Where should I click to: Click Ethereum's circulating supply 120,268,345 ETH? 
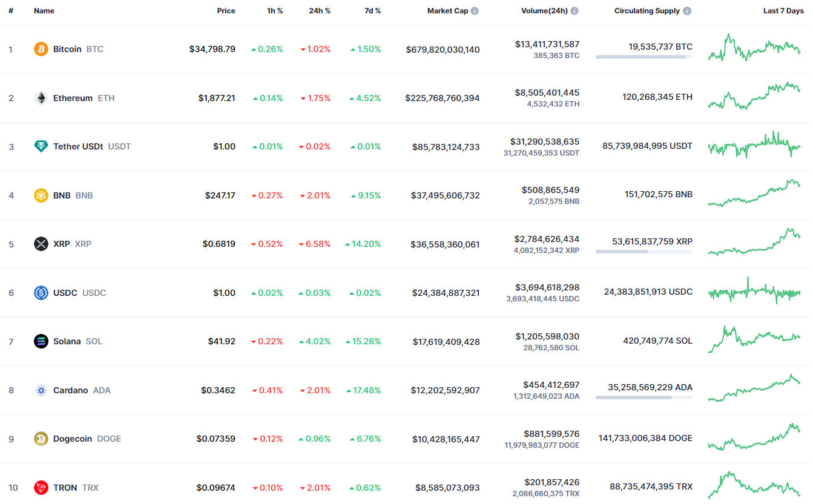[657, 97]
